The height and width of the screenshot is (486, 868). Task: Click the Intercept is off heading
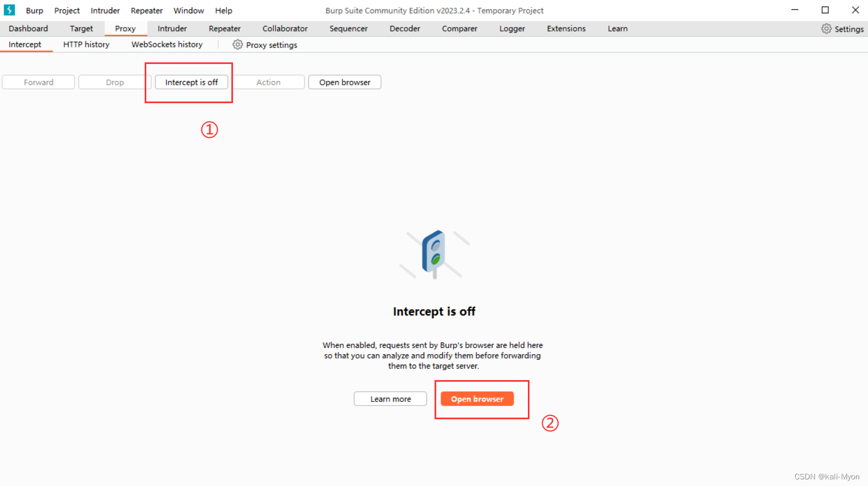[x=434, y=312]
